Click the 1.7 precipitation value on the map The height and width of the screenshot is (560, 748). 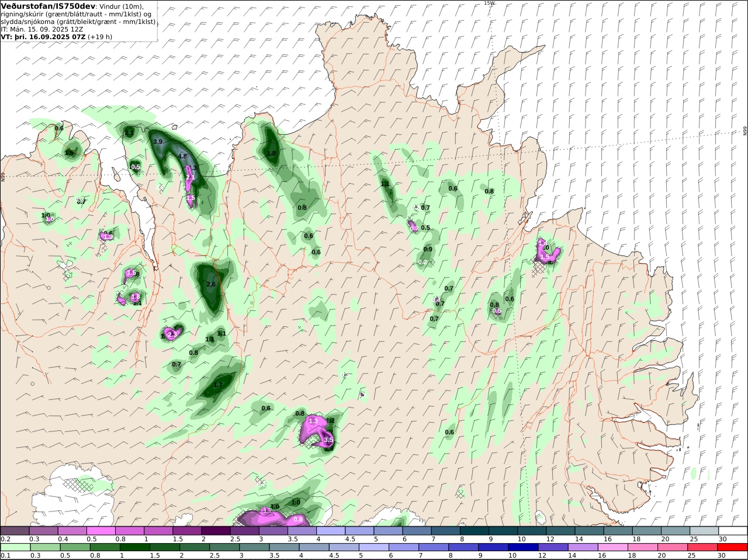(218, 385)
